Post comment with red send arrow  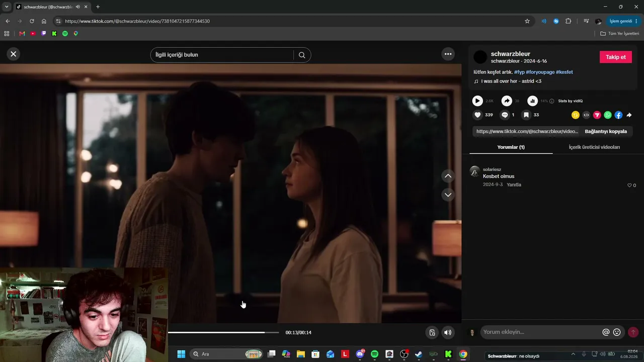coord(633,332)
